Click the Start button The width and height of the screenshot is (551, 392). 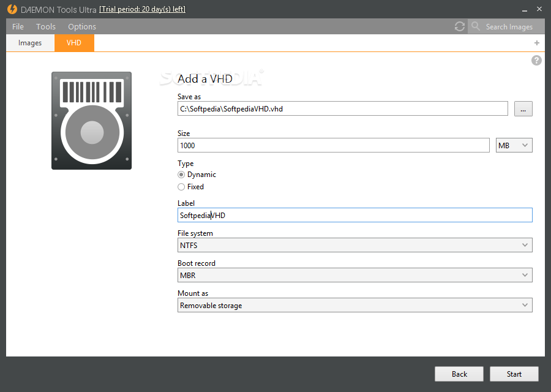pos(514,374)
